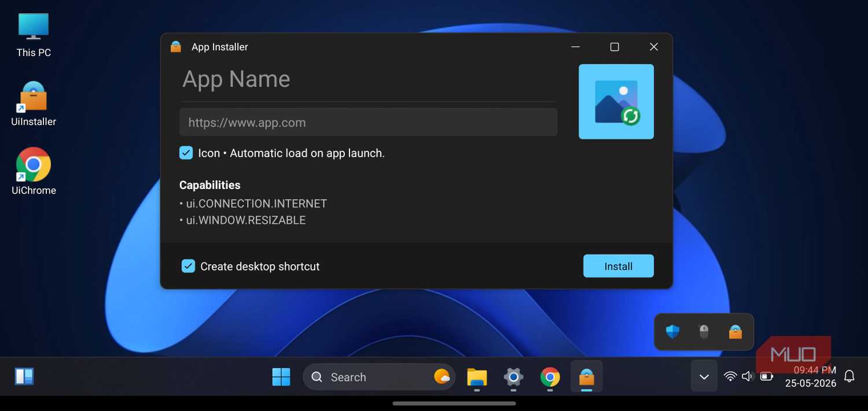
Task: Click the app icon image placeholder
Action: (x=616, y=102)
